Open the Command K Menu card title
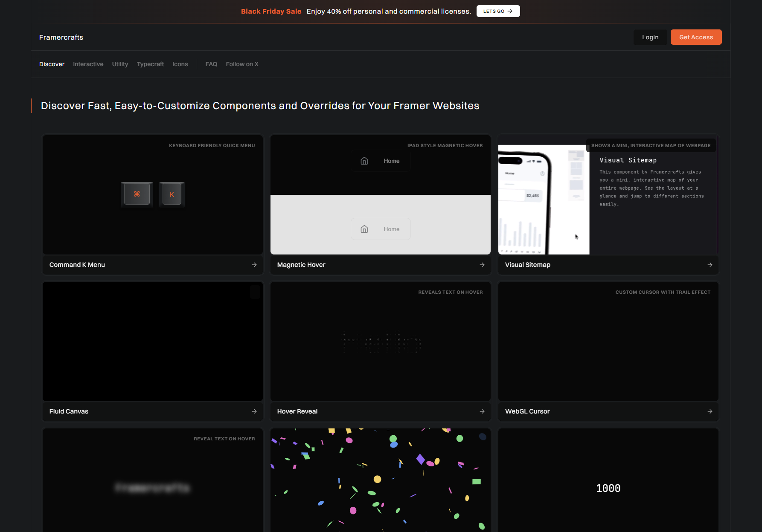The width and height of the screenshot is (762, 532). 77,265
